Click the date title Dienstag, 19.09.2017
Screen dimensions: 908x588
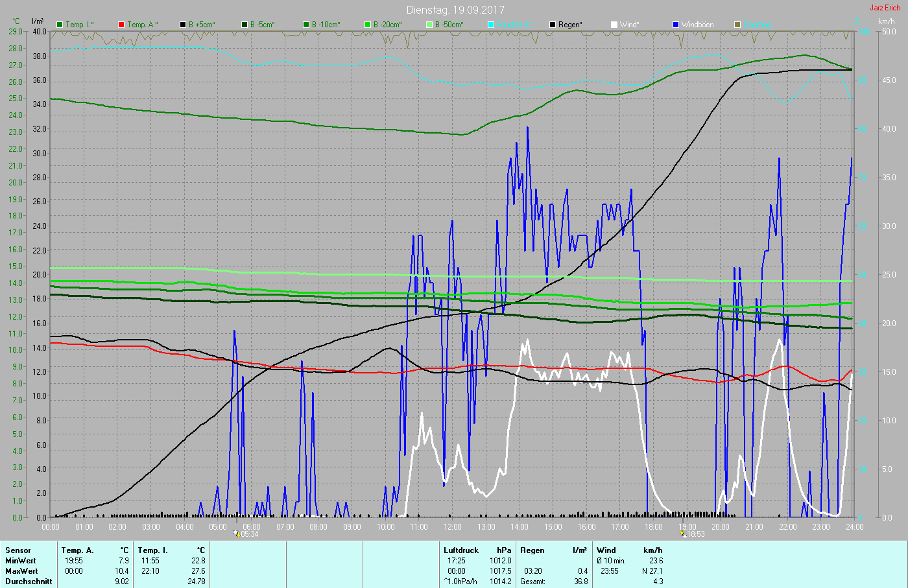(455, 10)
